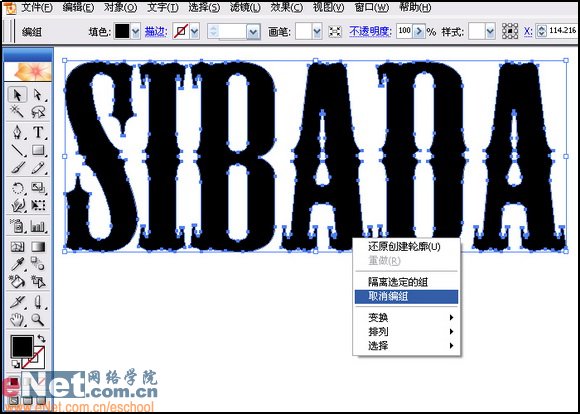580x414 pixels.
Task: Select the Selection (black arrow) tool
Action: point(17,95)
